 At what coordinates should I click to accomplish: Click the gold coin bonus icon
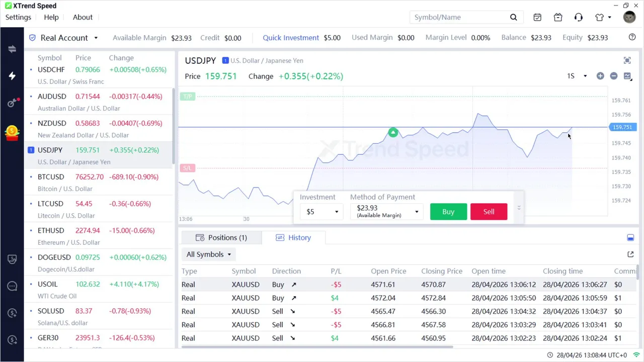12,132
